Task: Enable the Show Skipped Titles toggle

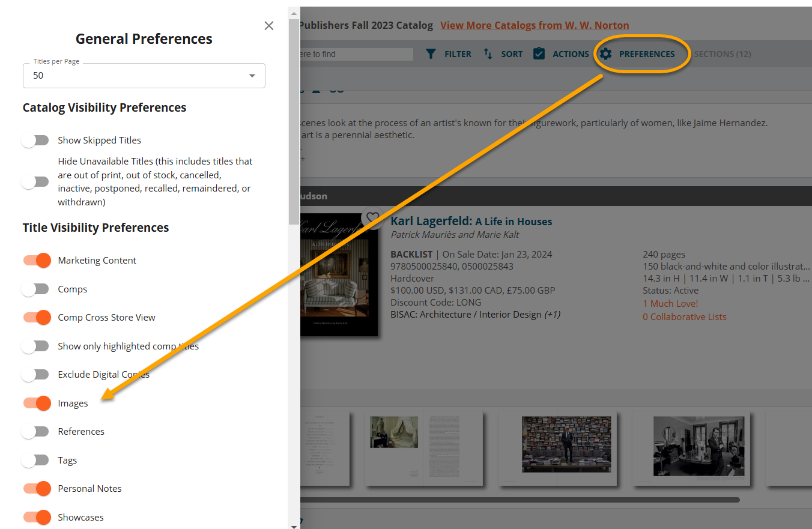Action: tap(35, 141)
